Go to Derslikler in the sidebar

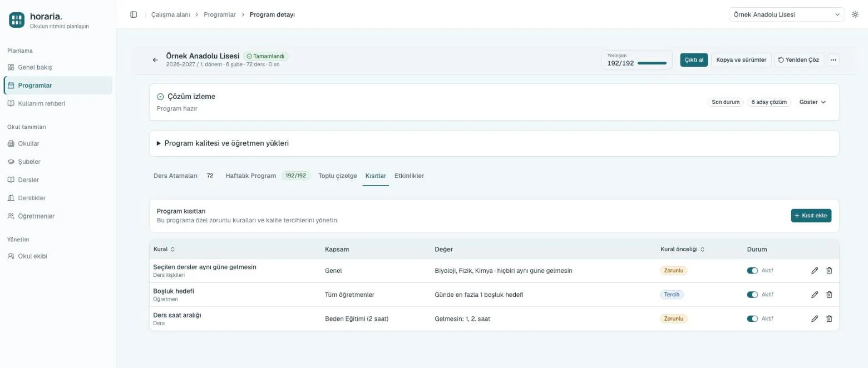pos(58,198)
